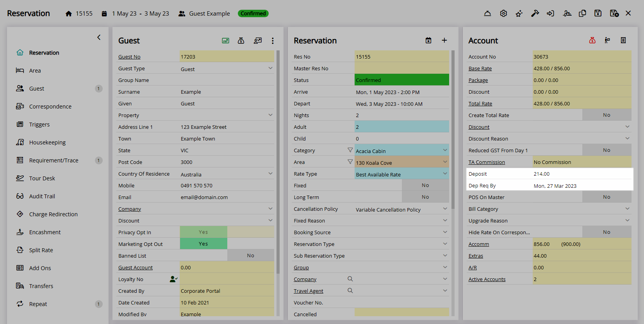
Task: Open the Area section in the sidebar
Action: [35, 71]
